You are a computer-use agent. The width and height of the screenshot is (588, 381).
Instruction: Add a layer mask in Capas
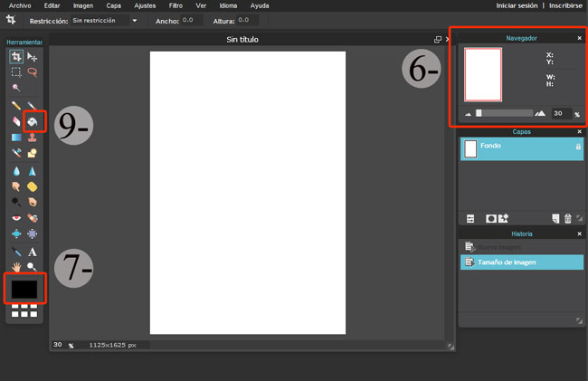(491, 219)
